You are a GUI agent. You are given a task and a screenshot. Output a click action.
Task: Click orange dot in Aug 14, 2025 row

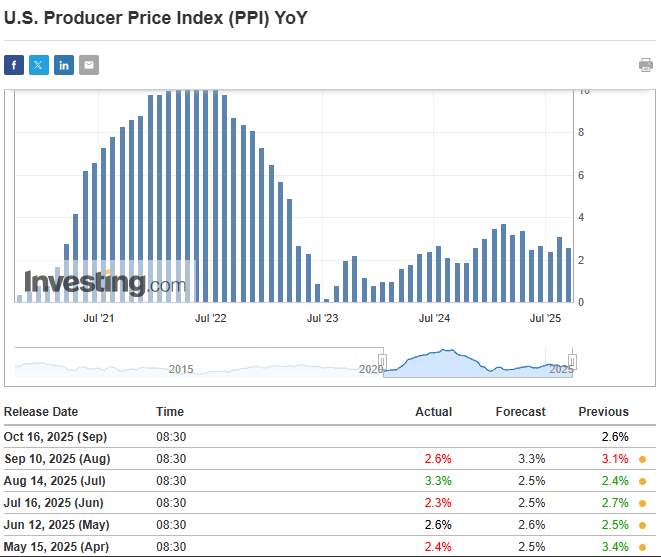click(x=642, y=481)
